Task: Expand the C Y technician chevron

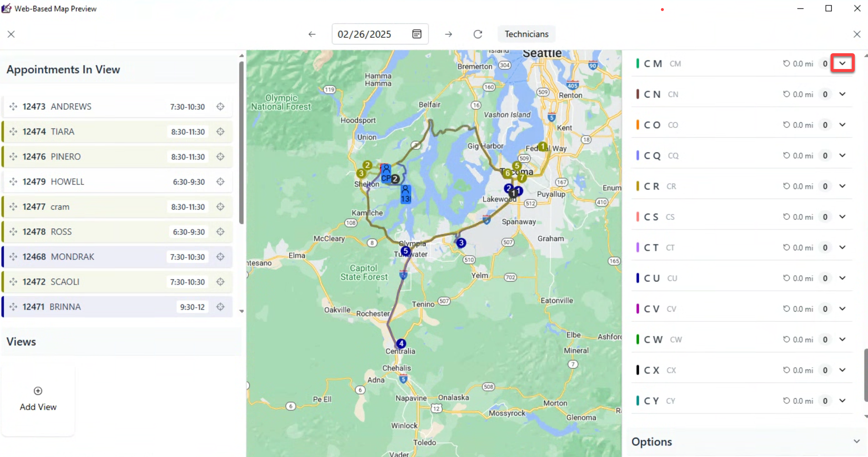Action: point(842,400)
